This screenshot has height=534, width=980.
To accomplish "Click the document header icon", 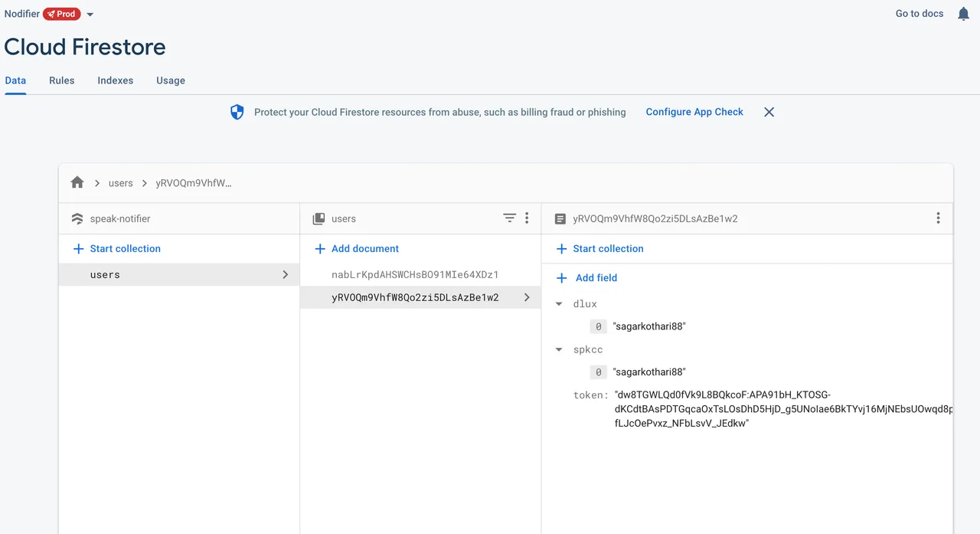I will click(x=560, y=218).
